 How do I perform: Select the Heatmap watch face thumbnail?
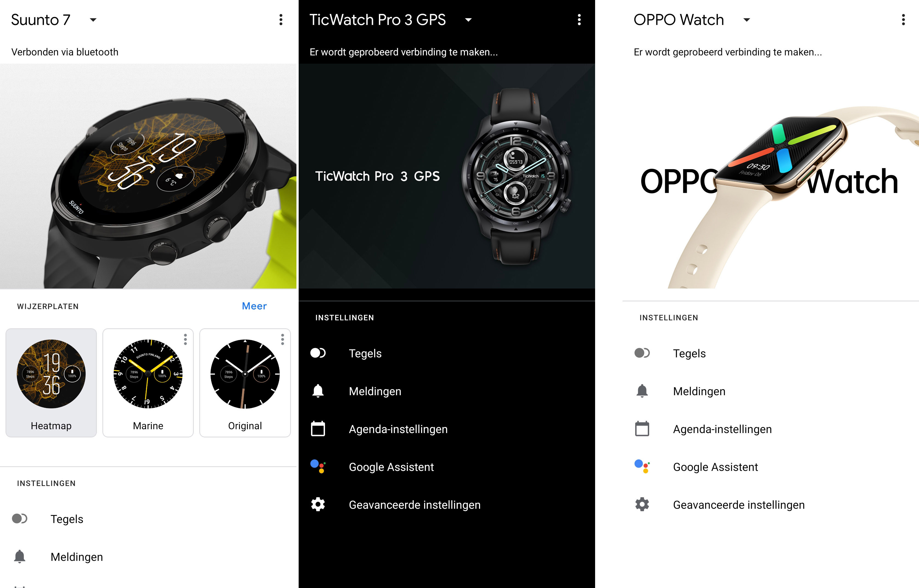point(51,382)
